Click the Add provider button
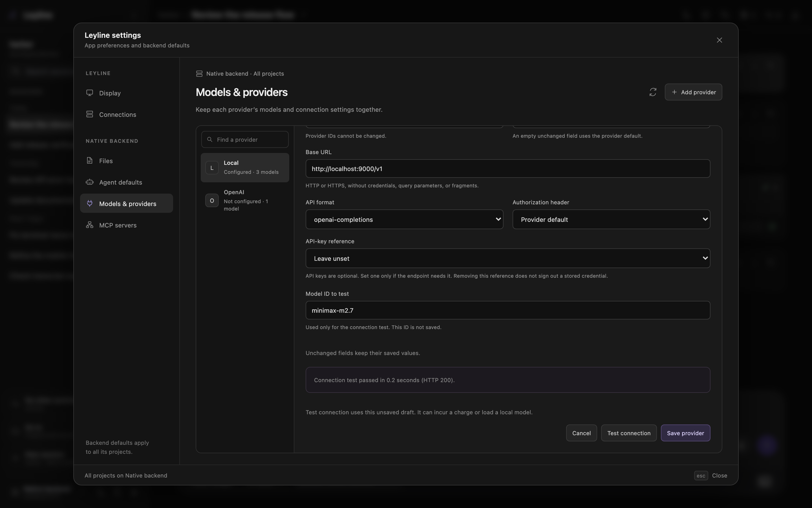Screen dimensions: 812x508 tap(693, 92)
